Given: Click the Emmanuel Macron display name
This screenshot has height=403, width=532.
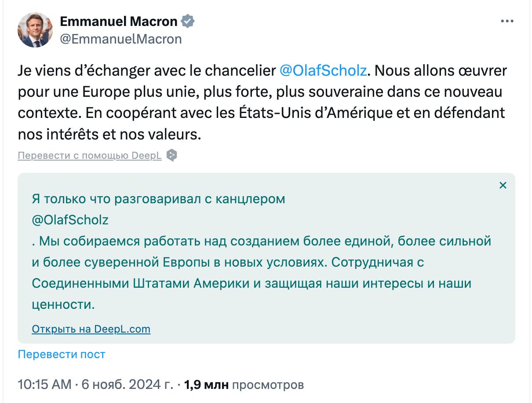Looking at the screenshot, I should click(119, 21).
